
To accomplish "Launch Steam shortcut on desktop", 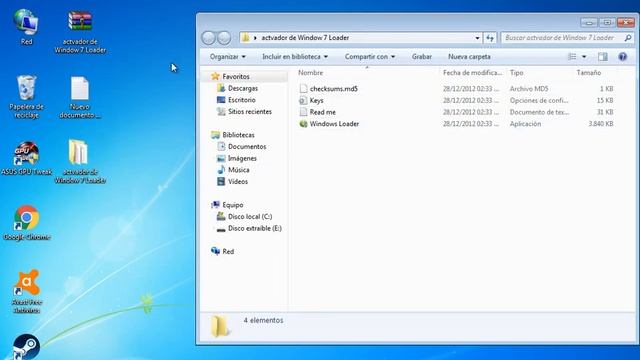I will [27, 347].
